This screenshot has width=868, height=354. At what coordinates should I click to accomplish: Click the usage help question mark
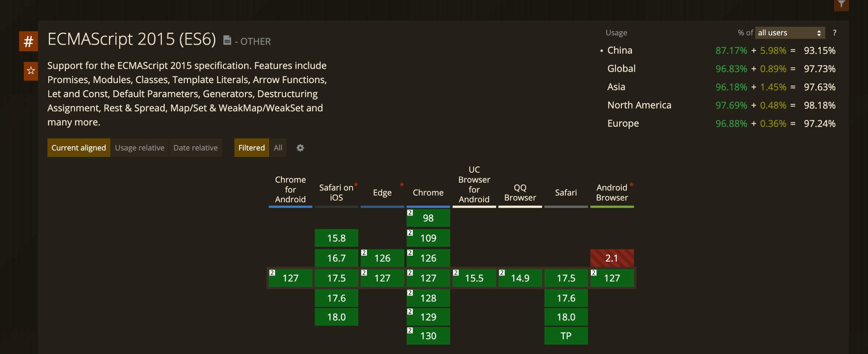[x=834, y=33]
